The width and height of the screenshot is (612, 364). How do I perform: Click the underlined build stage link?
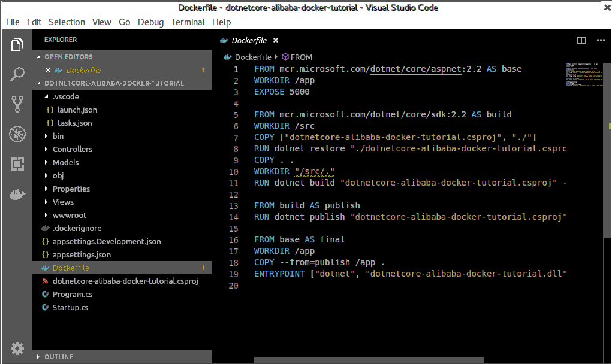point(291,205)
